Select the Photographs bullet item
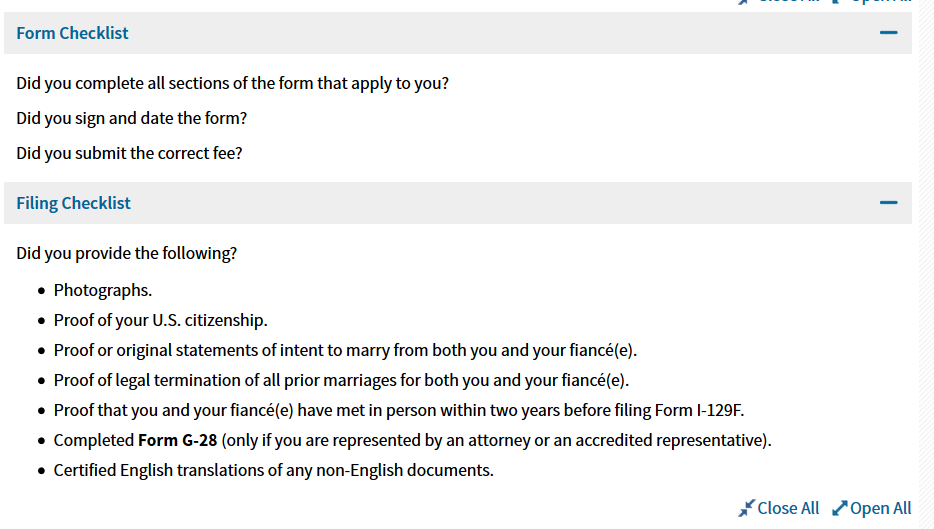Image resolution: width=934 pixels, height=529 pixels. pyautogui.click(x=102, y=290)
